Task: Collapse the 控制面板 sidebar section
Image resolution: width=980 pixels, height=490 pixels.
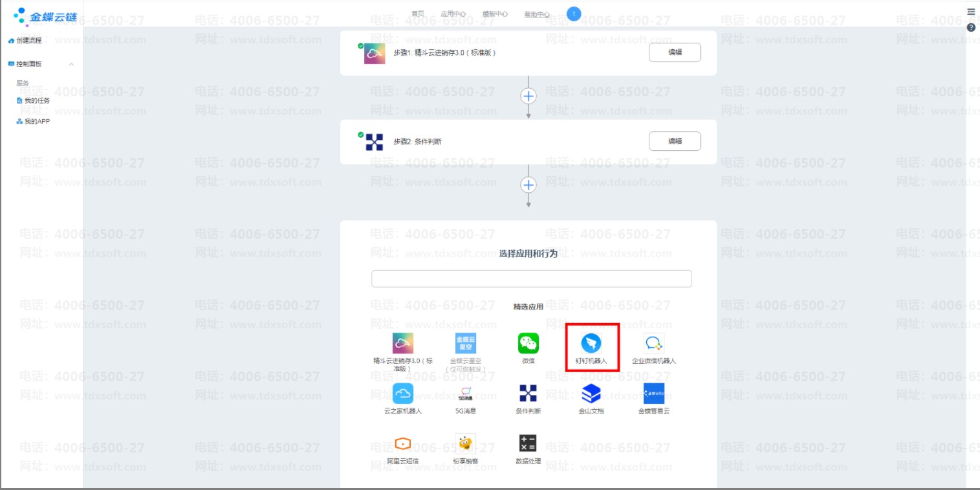Action: (71, 64)
